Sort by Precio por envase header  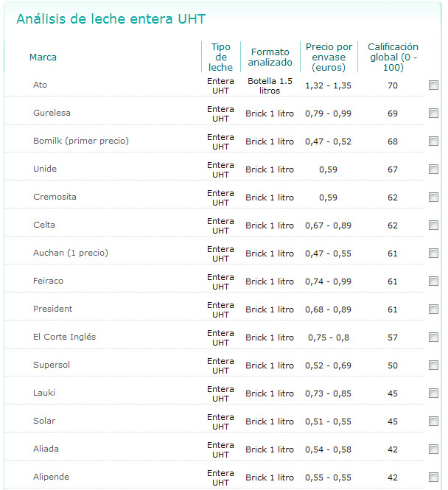[x=329, y=57]
